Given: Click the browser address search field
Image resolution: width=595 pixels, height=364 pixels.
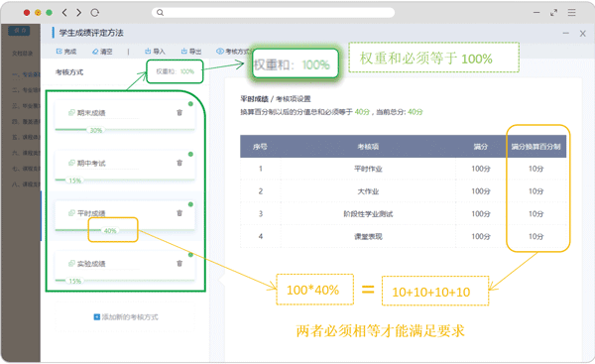Looking at the screenshot, I should [274, 13].
